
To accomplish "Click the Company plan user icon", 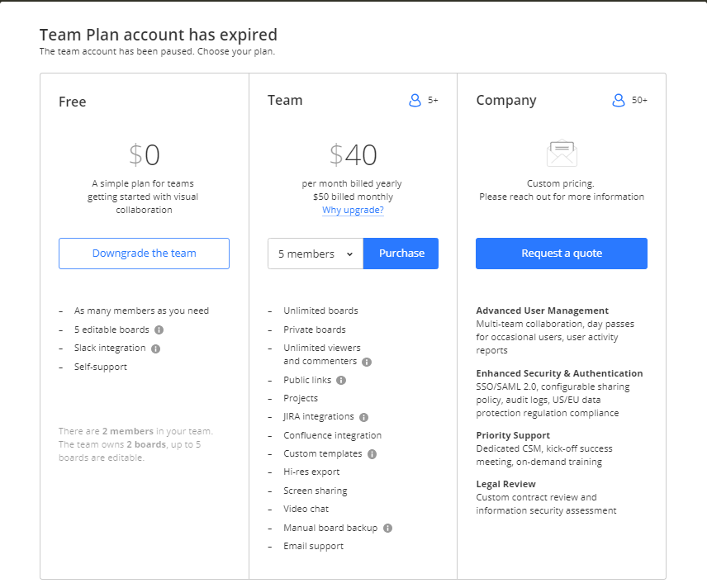I will [618, 100].
